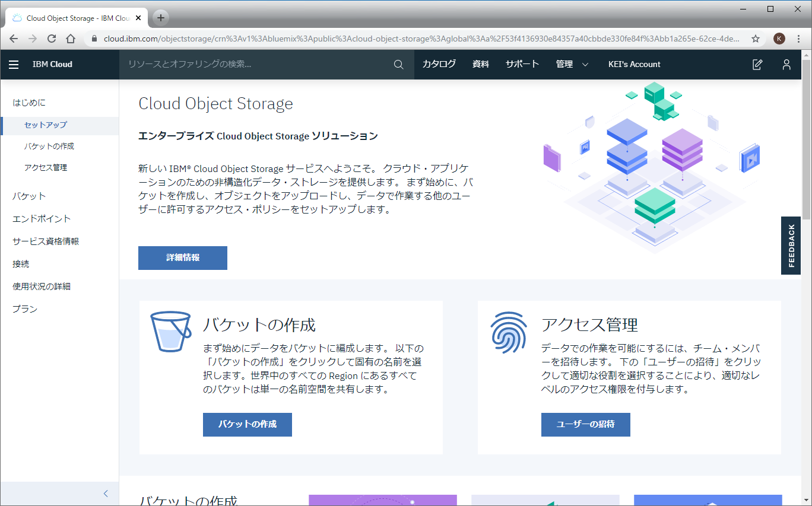Open KEI's Account switcher
This screenshot has width=812, height=506.
[635, 65]
